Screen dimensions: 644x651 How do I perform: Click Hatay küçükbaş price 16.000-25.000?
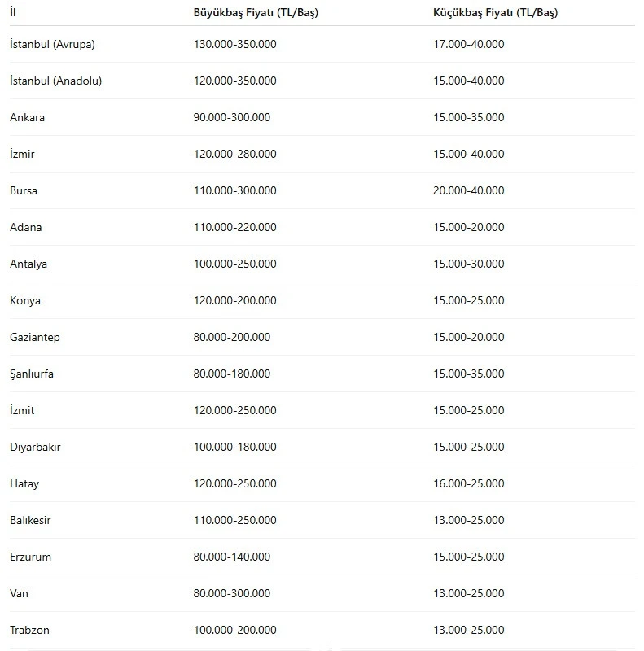(469, 483)
